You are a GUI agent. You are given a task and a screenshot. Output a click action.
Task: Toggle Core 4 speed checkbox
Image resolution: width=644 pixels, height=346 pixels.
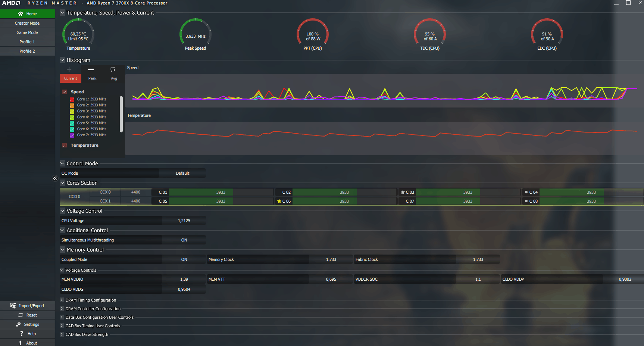(x=72, y=117)
